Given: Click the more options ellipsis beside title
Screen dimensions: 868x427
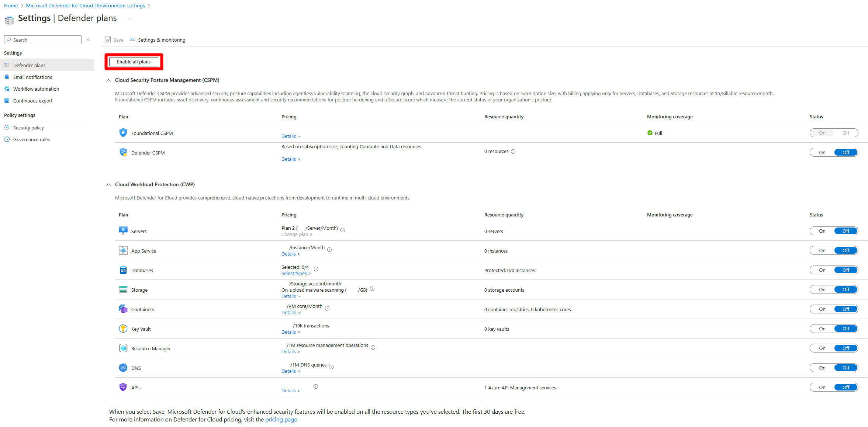Looking at the screenshot, I should click(129, 18).
